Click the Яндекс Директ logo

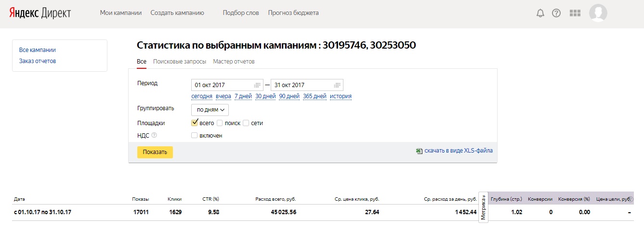click(x=40, y=13)
